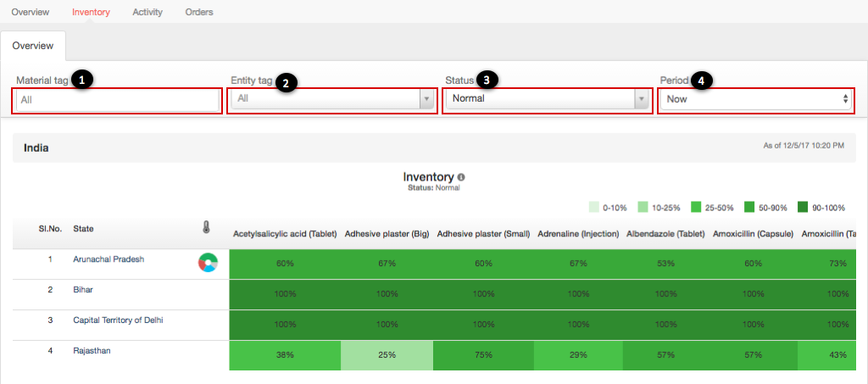The height and width of the screenshot is (384, 868).
Task: Click the 10-25% legend swatch
Action: point(643,208)
